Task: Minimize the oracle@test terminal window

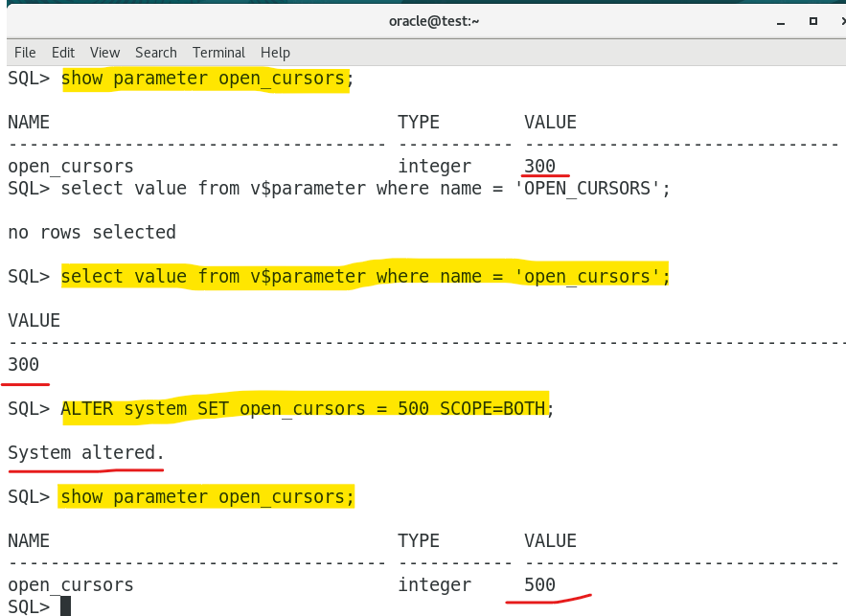Action: (x=781, y=22)
